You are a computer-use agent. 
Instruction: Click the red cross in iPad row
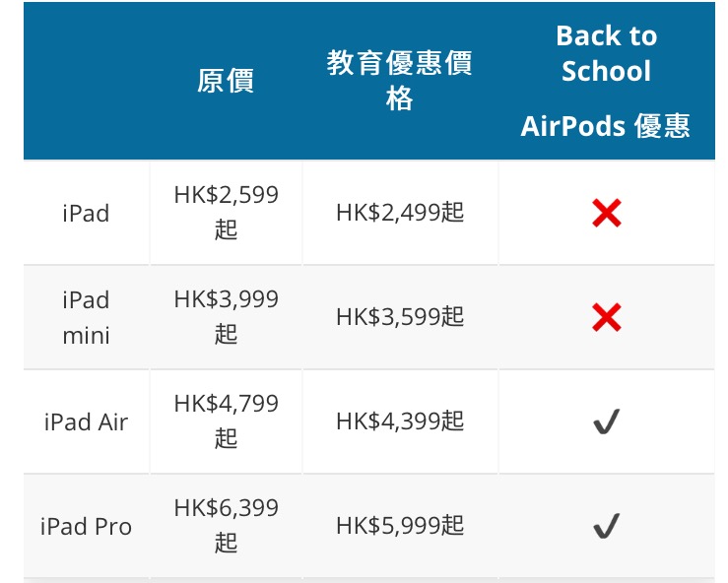coord(607,213)
